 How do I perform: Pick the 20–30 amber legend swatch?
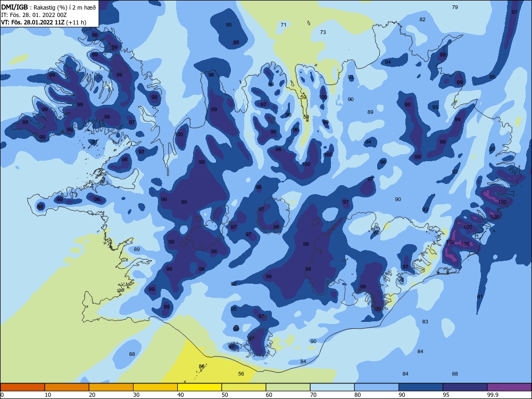tap(111, 387)
